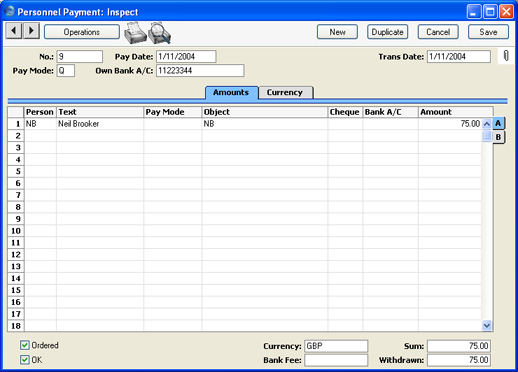The height and width of the screenshot is (372, 518).
Task: Select flip A of the grid
Action: [x=498, y=123]
